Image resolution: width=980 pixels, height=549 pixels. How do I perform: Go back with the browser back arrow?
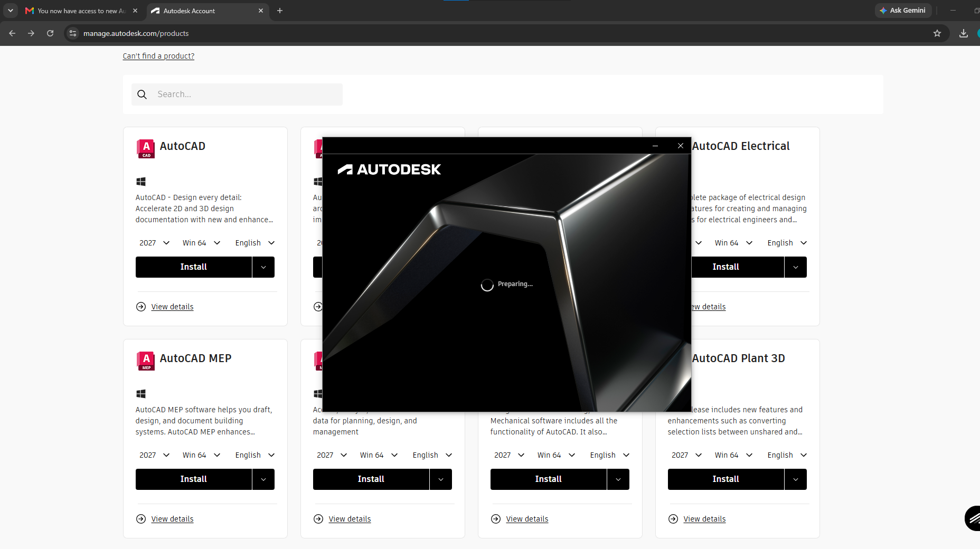pyautogui.click(x=12, y=33)
